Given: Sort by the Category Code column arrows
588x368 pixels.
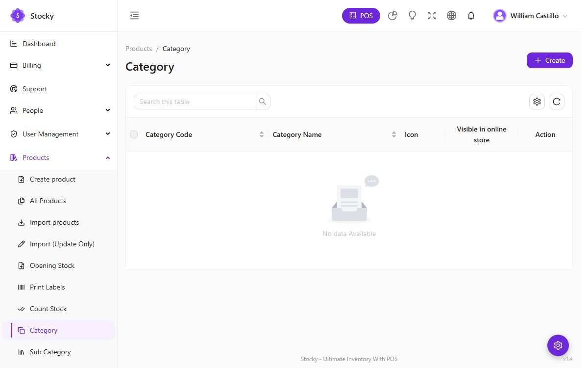Looking at the screenshot, I should 262,134.
